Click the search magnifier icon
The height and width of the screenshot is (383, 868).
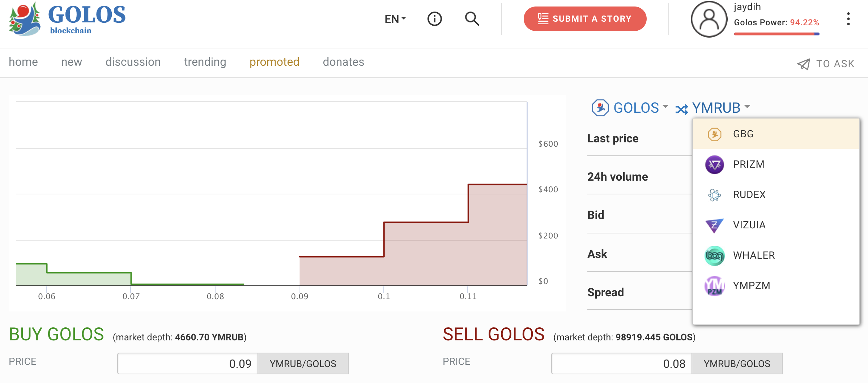[x=472, y=19]
